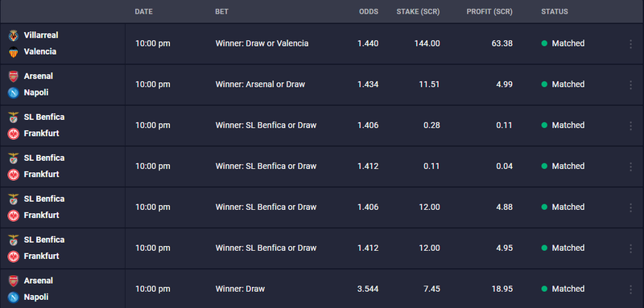Image resolution: width=644 pixels, height=308 pixels.
Task: Open the three-dot menu for the Arsenal or Draw bet
Action: pos(631,85)
